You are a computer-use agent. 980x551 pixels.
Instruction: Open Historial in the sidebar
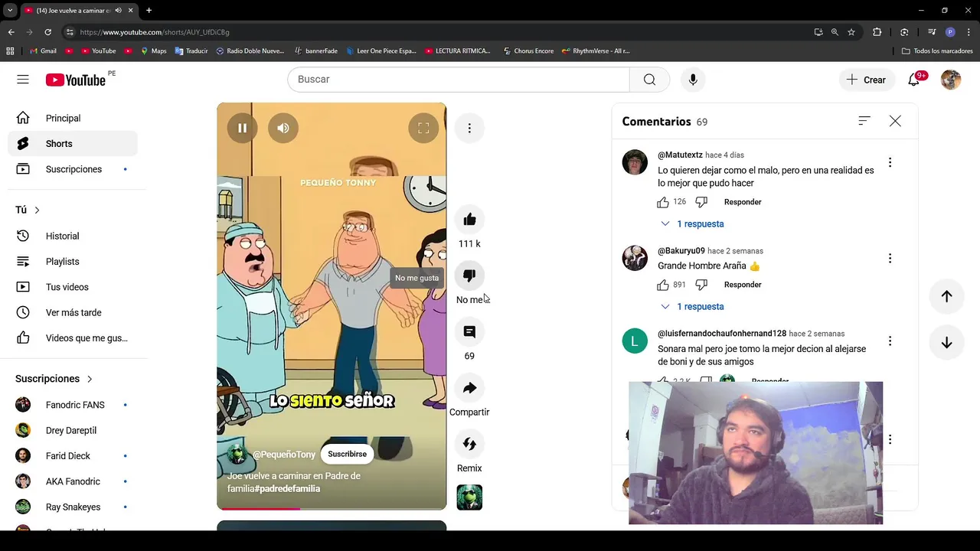[x=73, y=236]
